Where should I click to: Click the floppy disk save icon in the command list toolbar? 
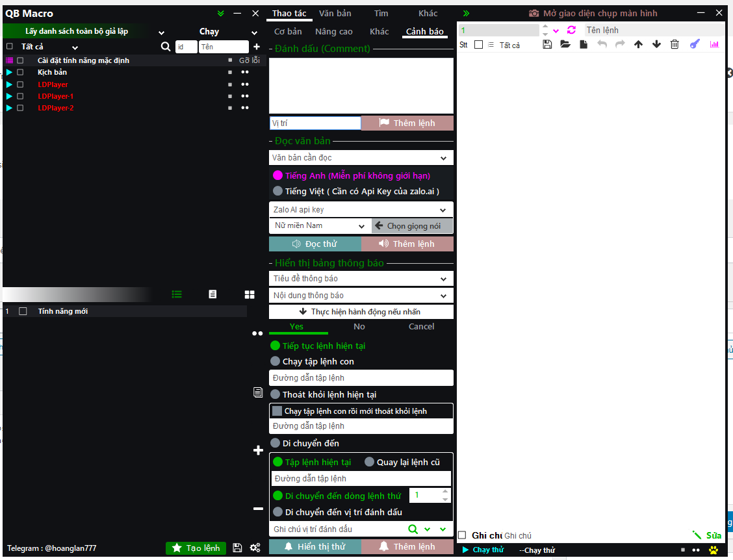point(547,44)
